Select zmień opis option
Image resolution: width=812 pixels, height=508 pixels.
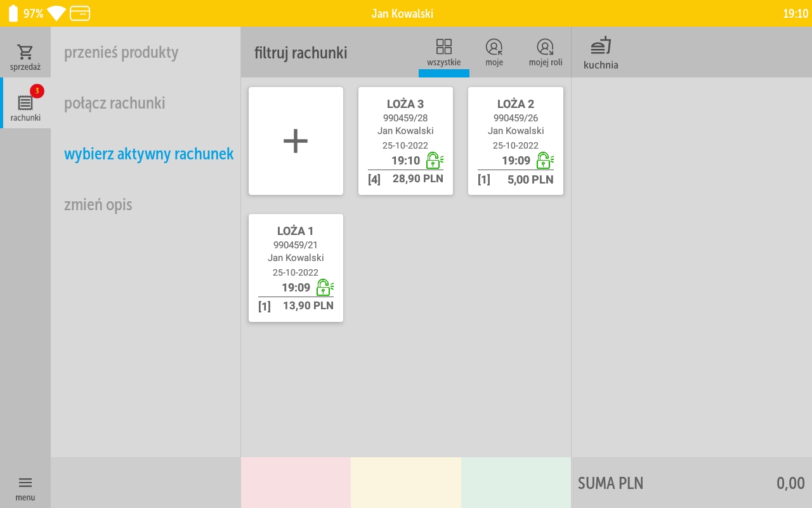pos(98,204)
